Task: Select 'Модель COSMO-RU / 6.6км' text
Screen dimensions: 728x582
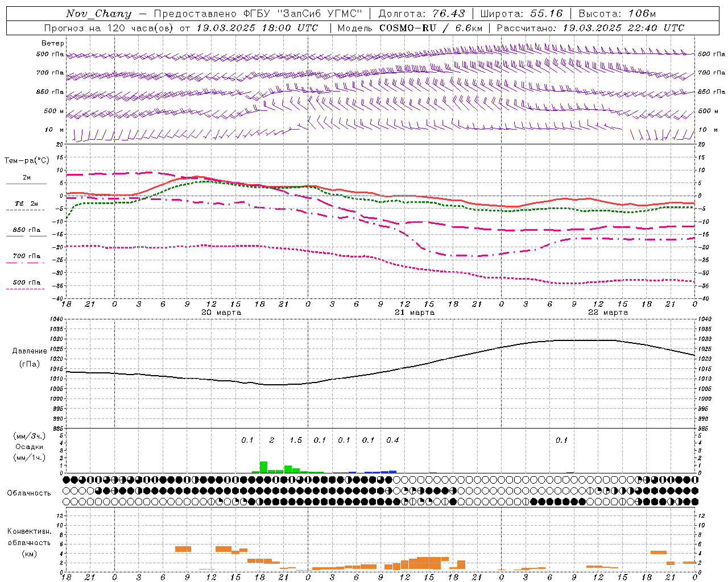Action: tap(409, 28)
